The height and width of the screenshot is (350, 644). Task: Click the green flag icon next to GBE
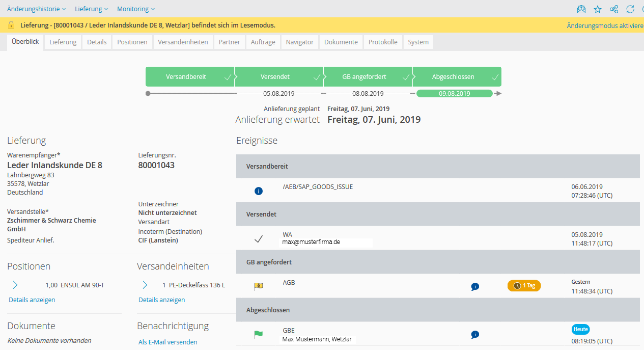(259, 334)
